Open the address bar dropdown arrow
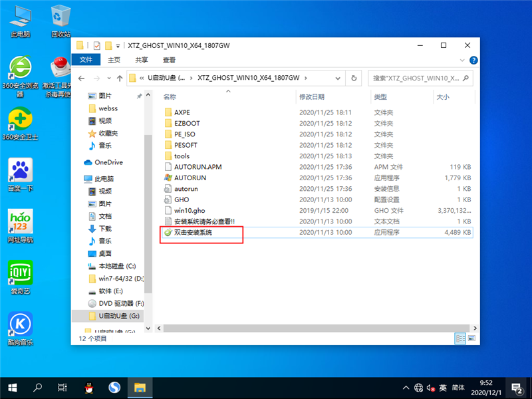Screen dimensions: 532x399 pos(338,78)
